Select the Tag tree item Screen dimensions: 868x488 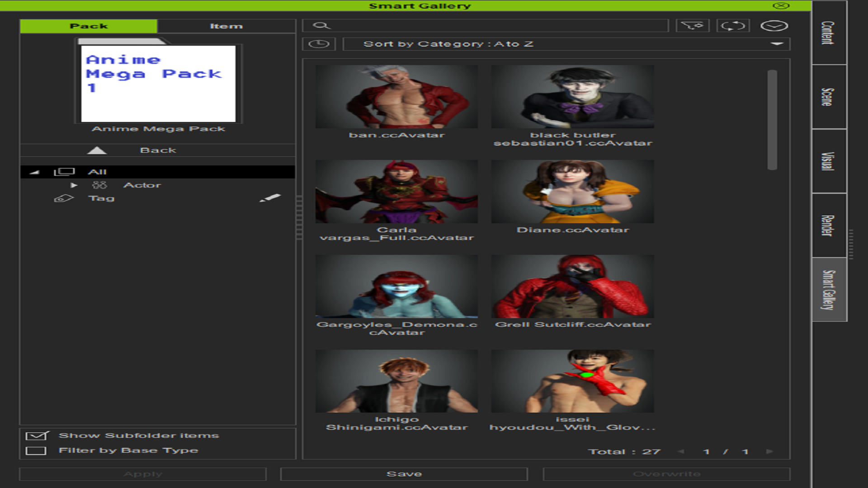[101, 198]
